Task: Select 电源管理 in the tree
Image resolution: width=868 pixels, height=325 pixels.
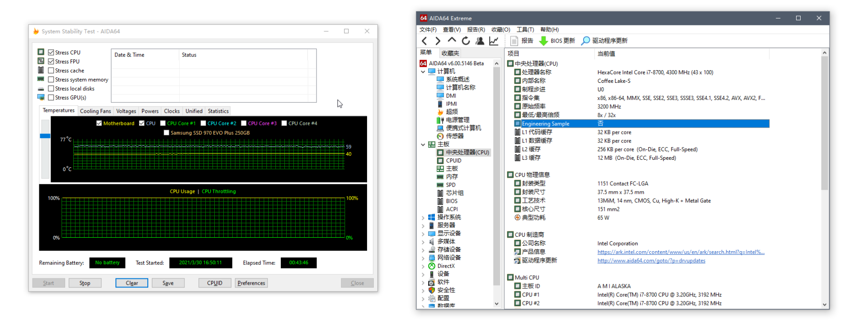Action: click(453, 120)
